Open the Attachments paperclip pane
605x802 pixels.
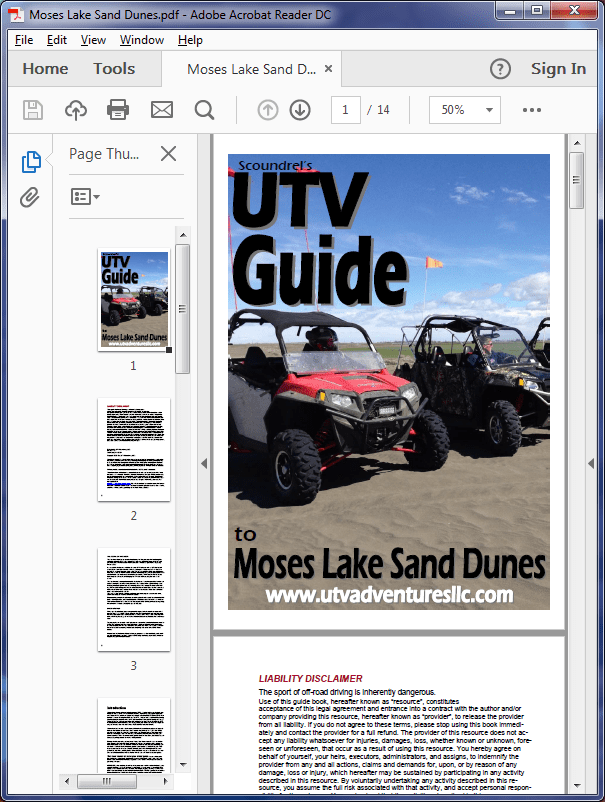30,197
